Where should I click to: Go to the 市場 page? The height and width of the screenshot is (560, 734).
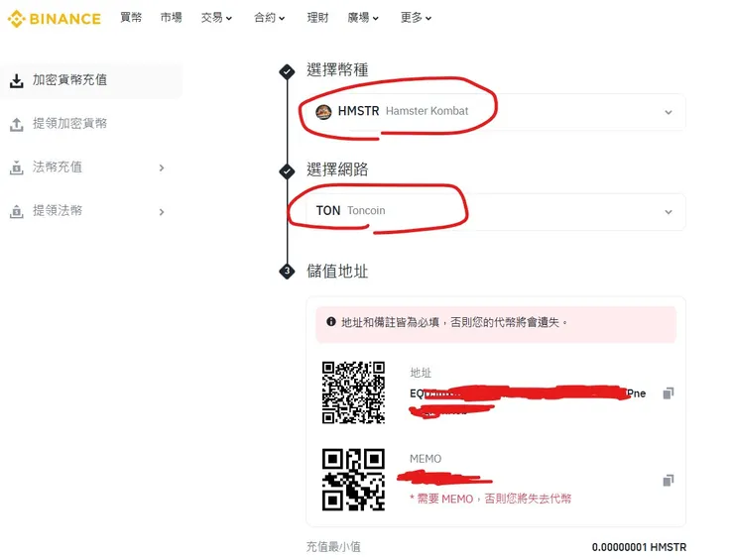[x=171, y=18]
